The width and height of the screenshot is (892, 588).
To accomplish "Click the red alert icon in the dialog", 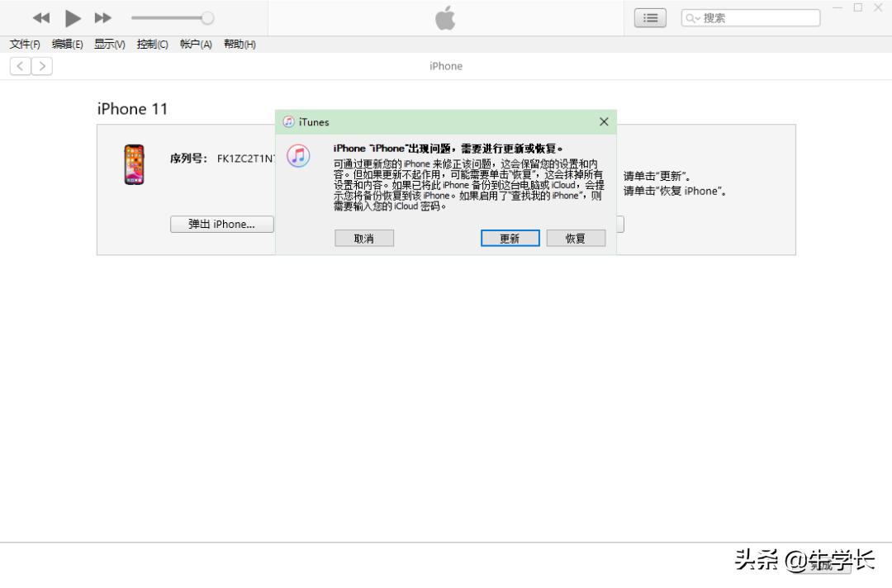I will [298, 155].
